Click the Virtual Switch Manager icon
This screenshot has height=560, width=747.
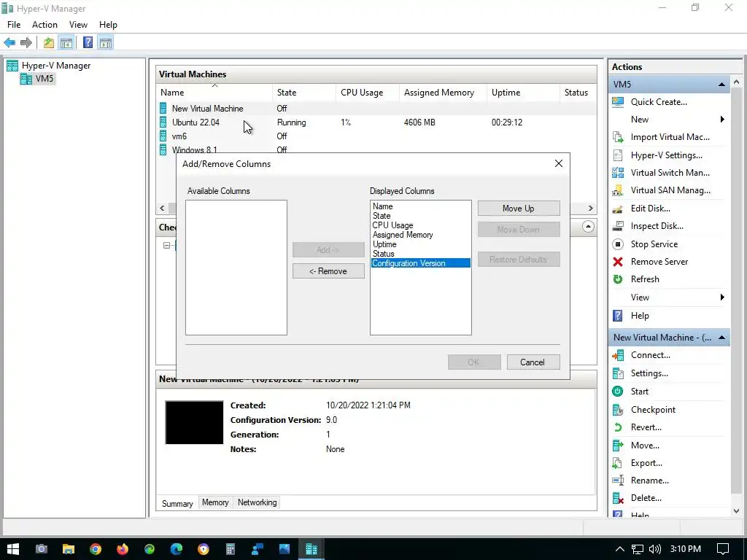pos(618,173)
